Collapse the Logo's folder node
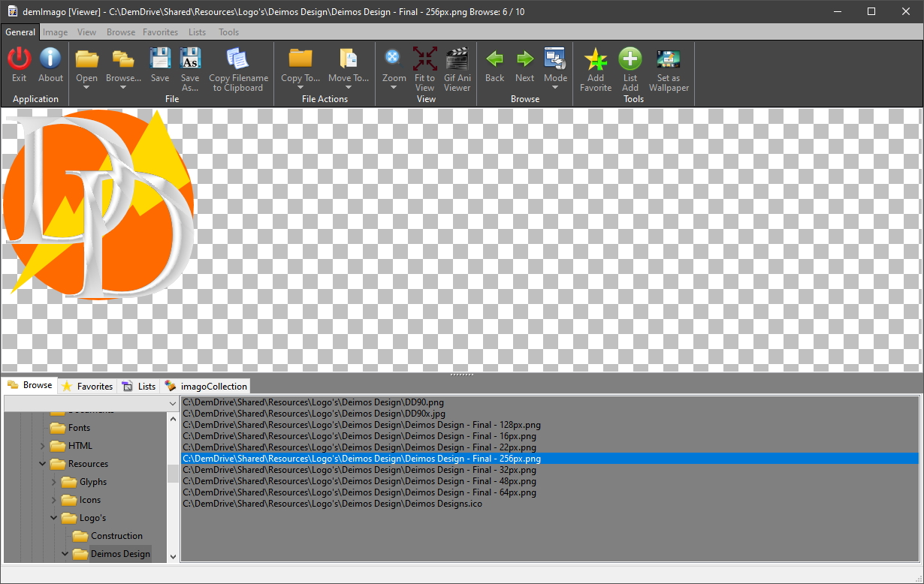 pyautogui.click(x=54, y=518)
